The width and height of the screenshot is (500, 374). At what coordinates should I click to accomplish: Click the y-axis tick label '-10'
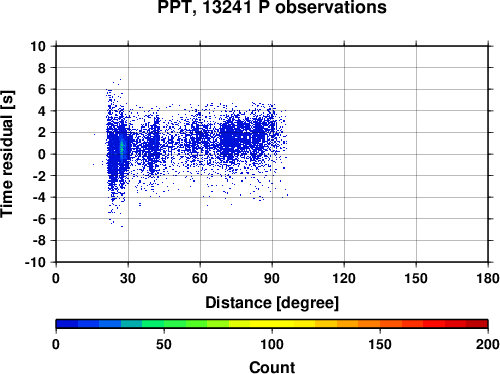coord(36,262)
